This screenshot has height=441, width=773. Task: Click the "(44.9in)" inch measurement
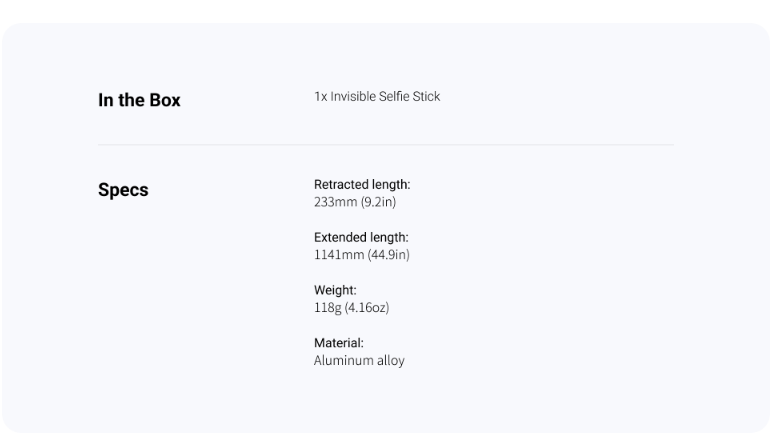[x=388, y=255]
